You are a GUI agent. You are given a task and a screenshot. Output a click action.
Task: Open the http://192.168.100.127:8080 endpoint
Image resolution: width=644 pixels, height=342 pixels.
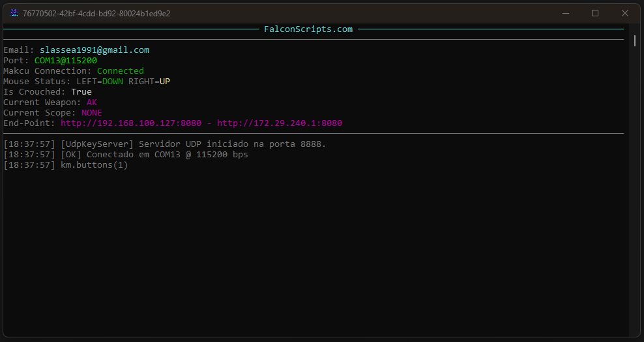[x=131, y=123]
